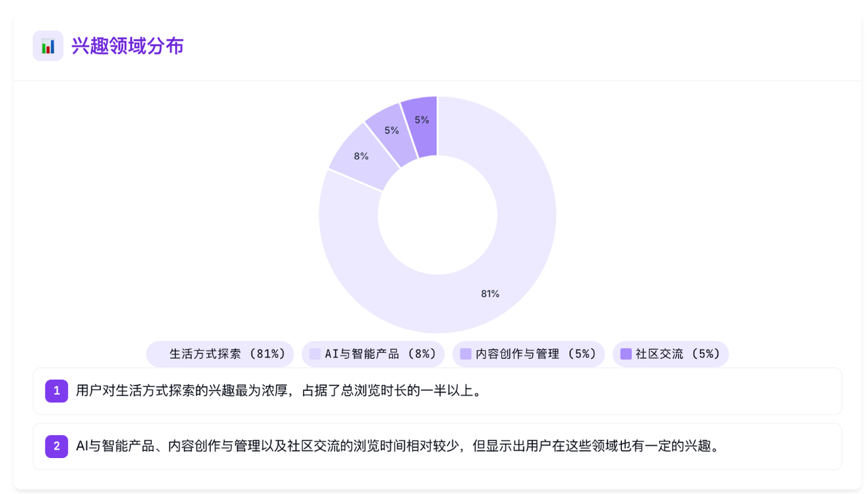
Task: Click the white center of the donut chart
Action: (437, 215)
